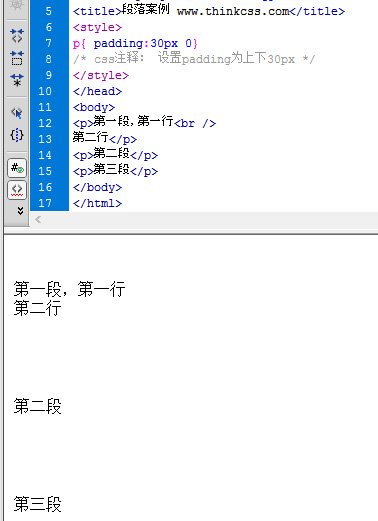
Task: Click line number 17 in gutter
Action: pos(45,203)
